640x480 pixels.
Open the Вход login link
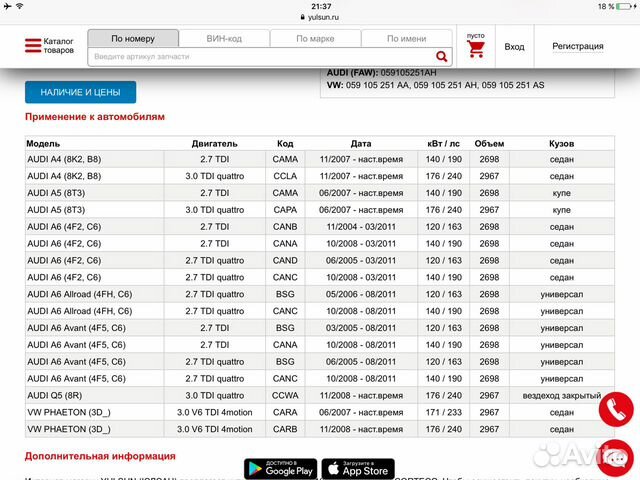click(x=514, y=47)
